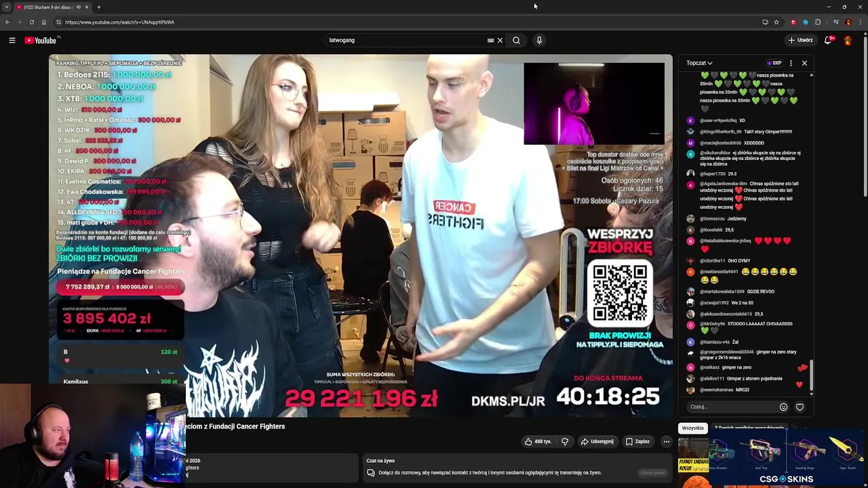Viewport: 868px width, 488px height.
Task: Click the YouTube URL address bar
Action: (407, 22)
